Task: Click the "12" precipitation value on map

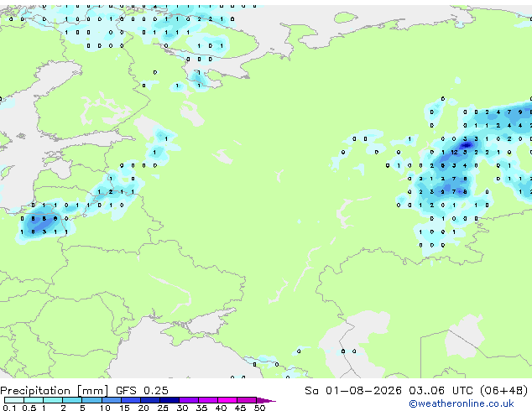Action: (454, 153)
